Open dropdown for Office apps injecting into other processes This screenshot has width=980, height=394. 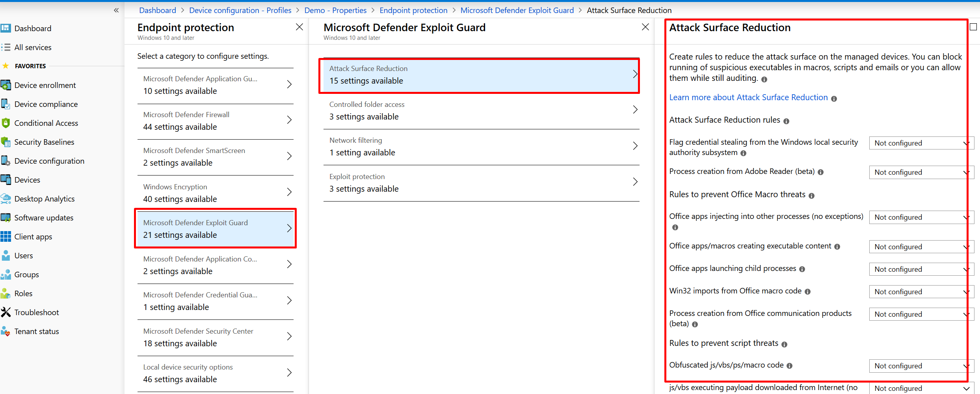tap(922, 217)
